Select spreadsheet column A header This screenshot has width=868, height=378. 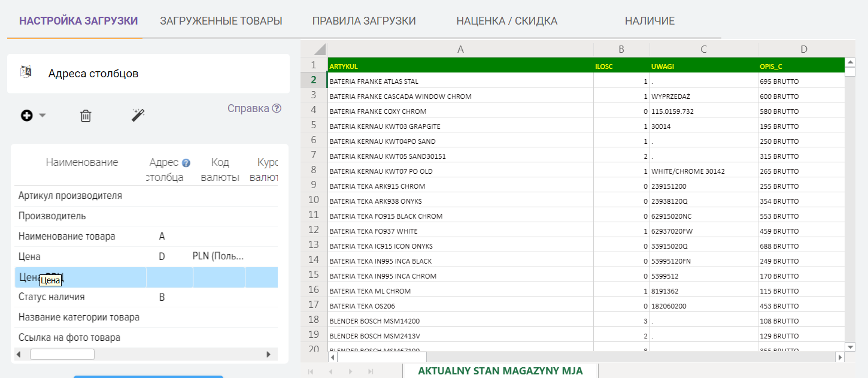pyautogui.click(x=460, y=49)
